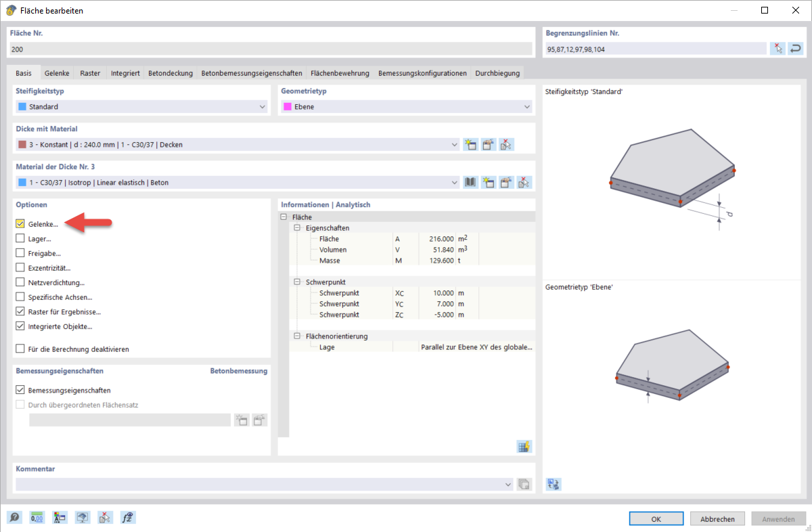Collapse the Eigenschaften group
Viewport: 812px width, 532px height.
click(297, 228)
